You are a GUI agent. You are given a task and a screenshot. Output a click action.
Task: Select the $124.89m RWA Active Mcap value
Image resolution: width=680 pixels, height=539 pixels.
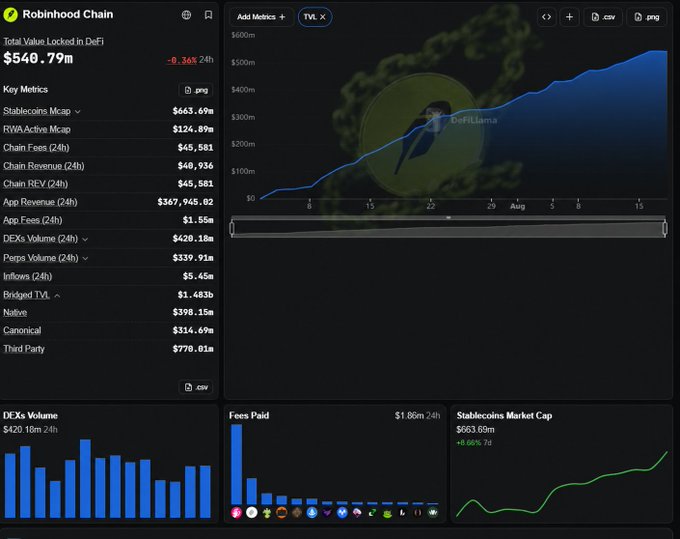pyautogui.click(x=193, y=129)
